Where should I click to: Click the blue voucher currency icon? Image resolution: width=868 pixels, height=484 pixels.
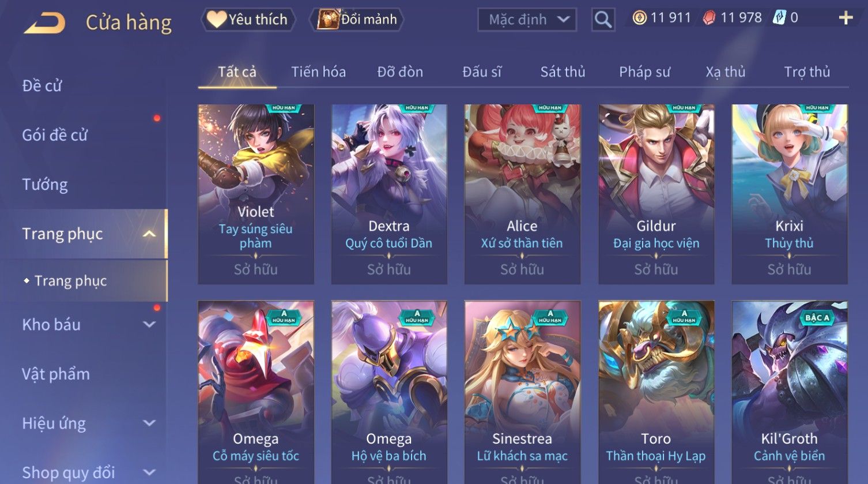[779, 18]
